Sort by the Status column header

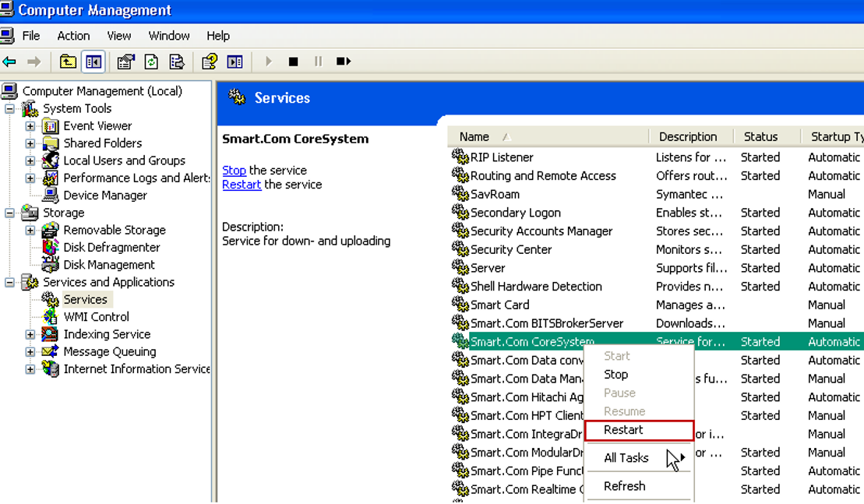(x=767, y=136)
